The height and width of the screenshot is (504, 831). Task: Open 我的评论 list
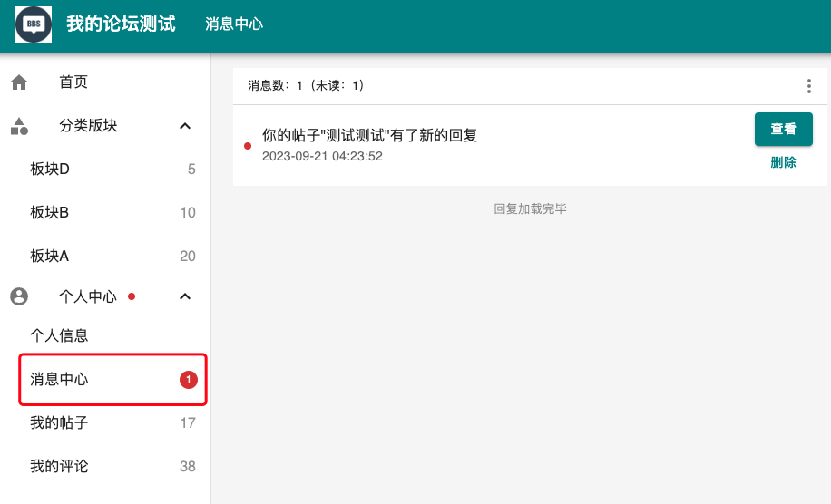[x=59, y=467]
